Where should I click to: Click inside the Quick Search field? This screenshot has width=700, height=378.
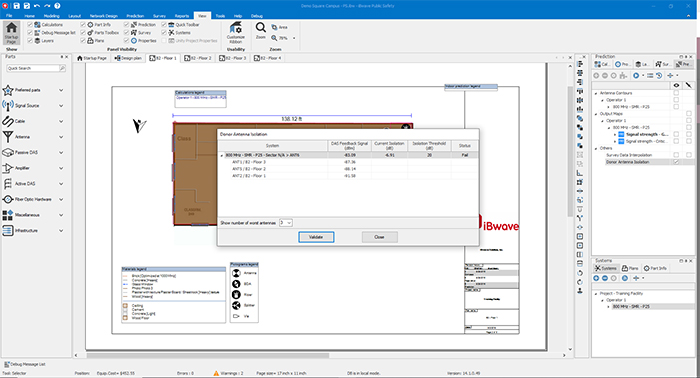coord(33,68)
